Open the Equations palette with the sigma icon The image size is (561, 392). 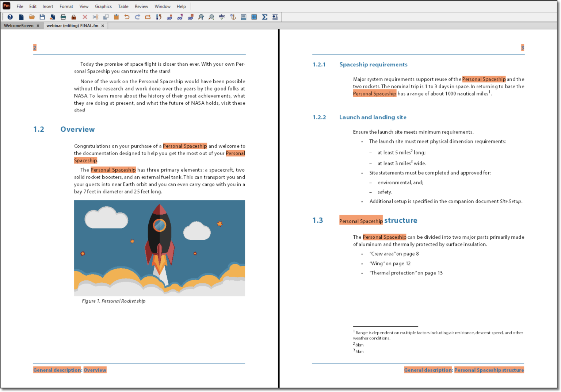pyautogui.click(x=264, y=17)
